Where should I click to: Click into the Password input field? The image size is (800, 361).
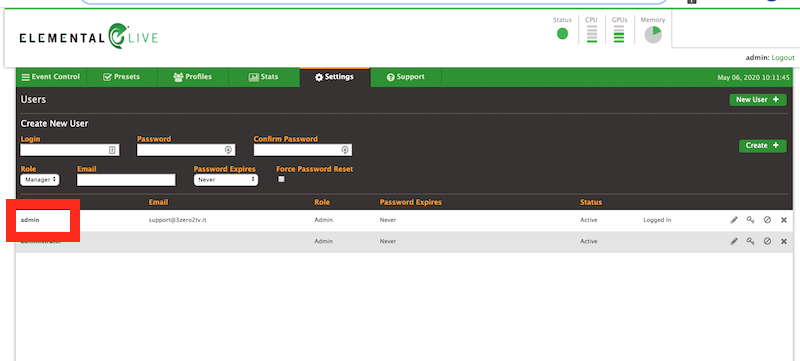186,150
